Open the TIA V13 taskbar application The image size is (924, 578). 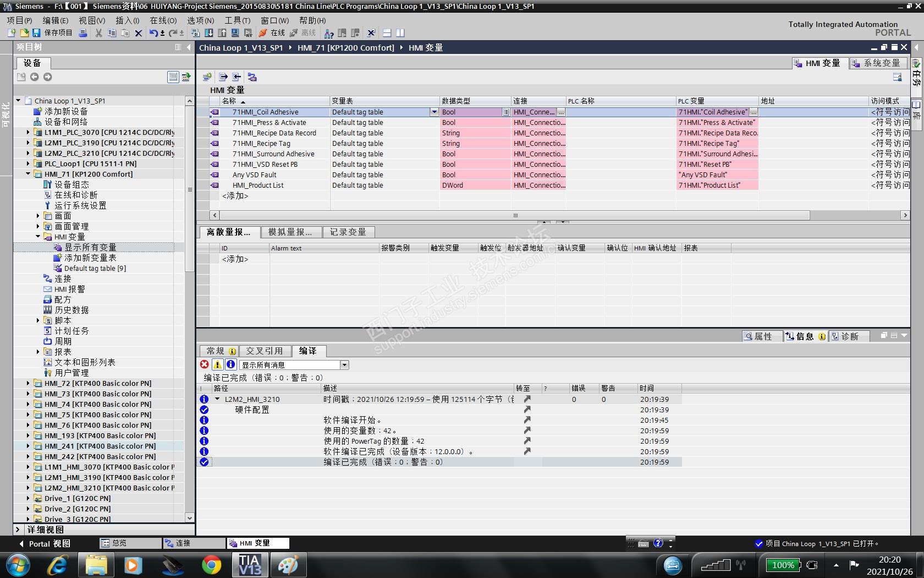(x=250, y=565)
